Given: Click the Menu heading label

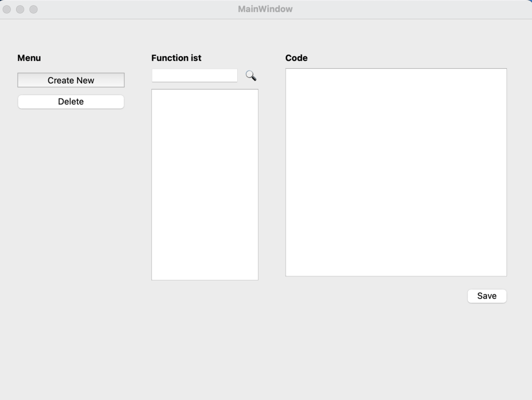Looking at the screenshot, I should pyautogui.click(x=29, y=58).
